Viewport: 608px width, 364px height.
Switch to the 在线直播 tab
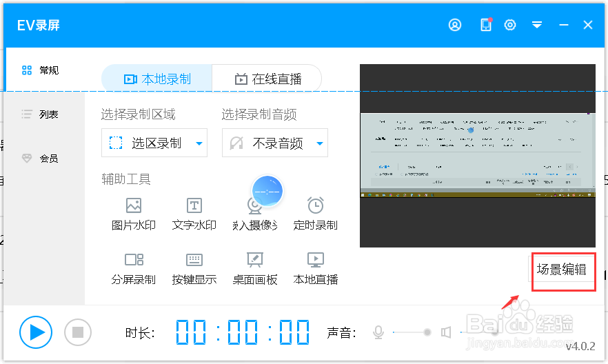tap(267, 79)
